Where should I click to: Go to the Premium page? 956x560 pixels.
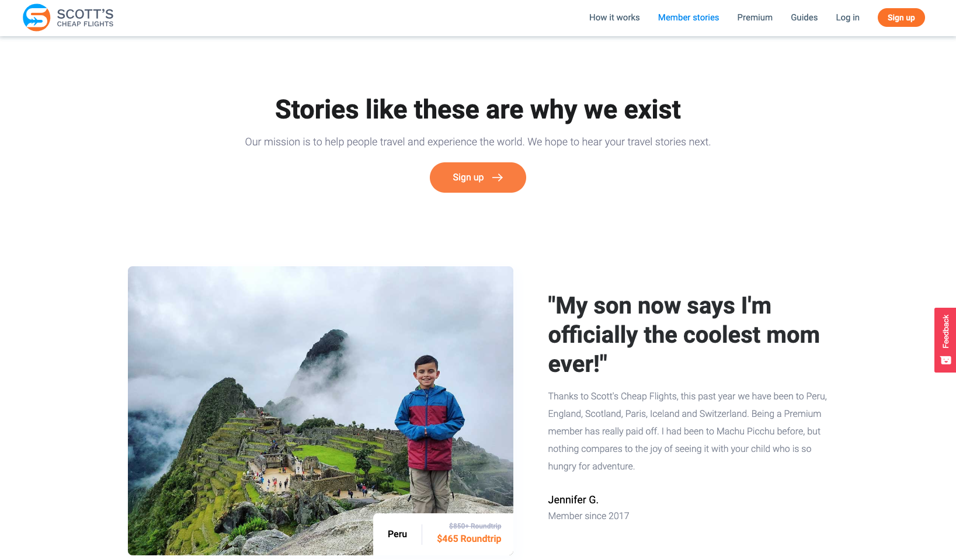(755, 18)
